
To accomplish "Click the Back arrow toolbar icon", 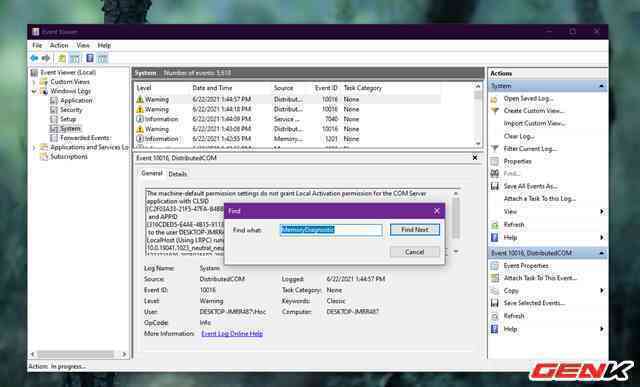I will (34, 58).
